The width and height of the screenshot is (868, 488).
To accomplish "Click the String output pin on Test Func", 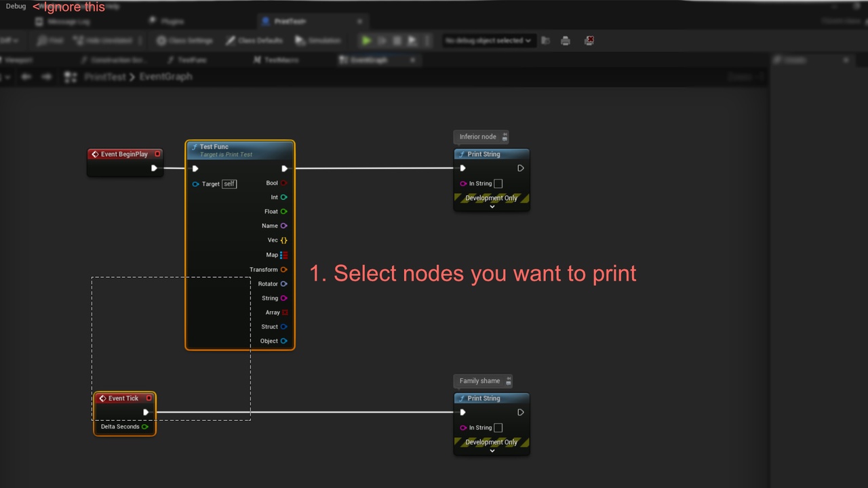I will pyautogui.click(x=284, y=298).
